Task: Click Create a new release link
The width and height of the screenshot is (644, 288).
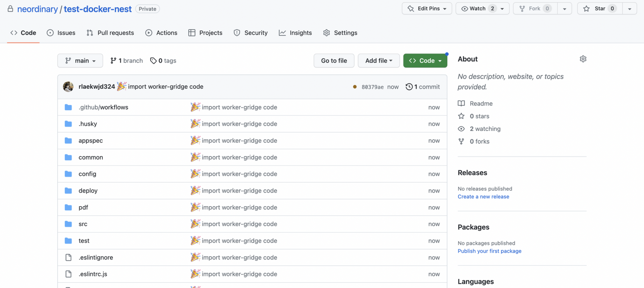Action: (x=483, y=197)
